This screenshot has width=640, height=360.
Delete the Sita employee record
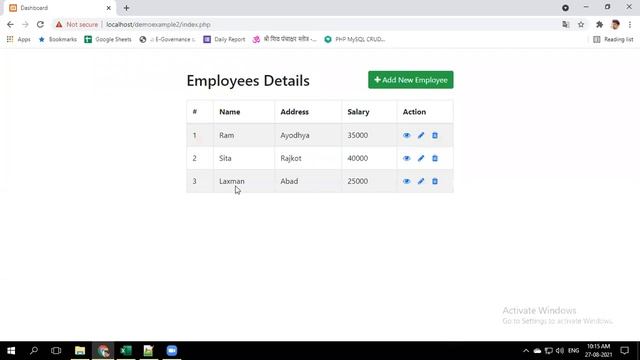point(435,158)
